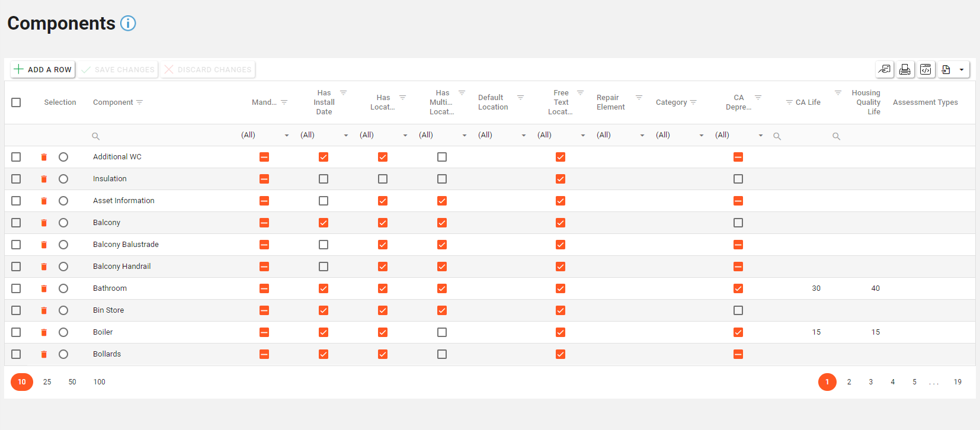
Task: Click trash icon for Additional WC
Action: click(x=44, y=157)
